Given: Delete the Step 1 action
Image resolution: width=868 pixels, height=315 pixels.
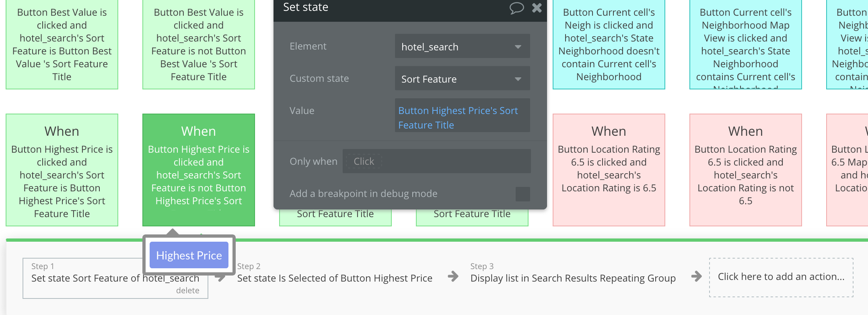Looking at the screenshot, I should (187, 290).
